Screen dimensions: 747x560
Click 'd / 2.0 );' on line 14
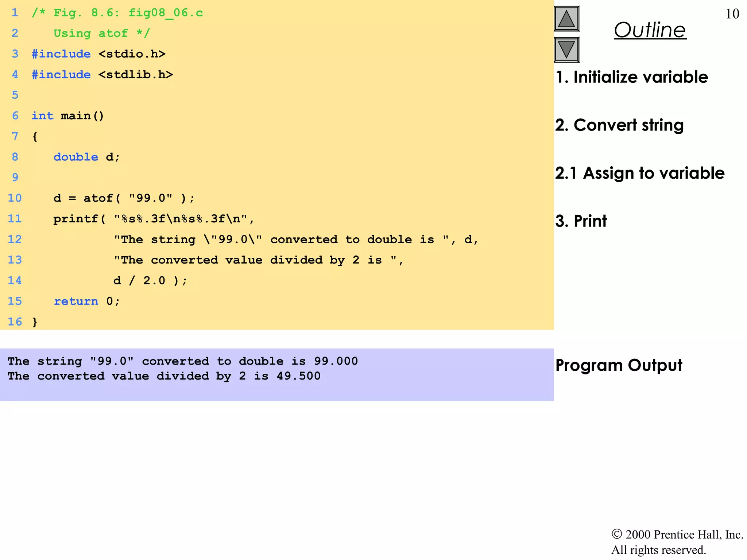pos(150,280)
